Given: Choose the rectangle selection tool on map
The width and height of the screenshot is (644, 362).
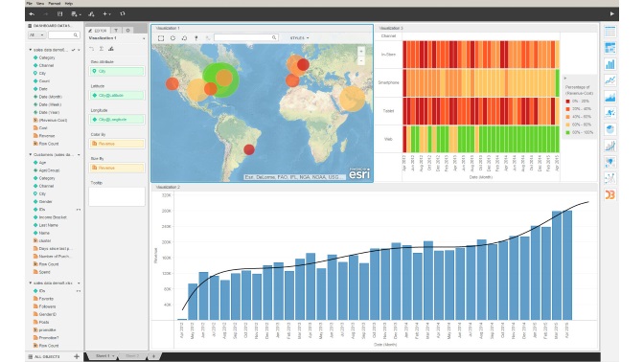Looking at the screenshot, I should [x=161, y=38].
